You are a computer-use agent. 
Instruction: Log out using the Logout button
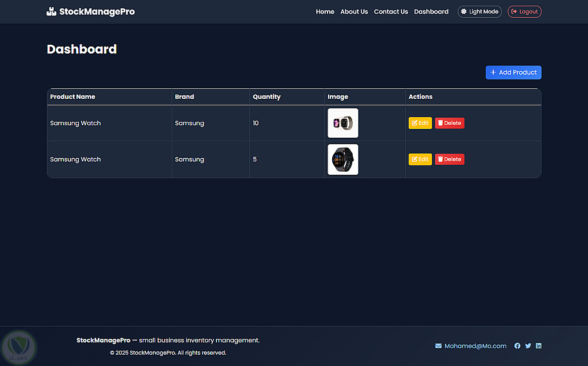pos(524,12)
